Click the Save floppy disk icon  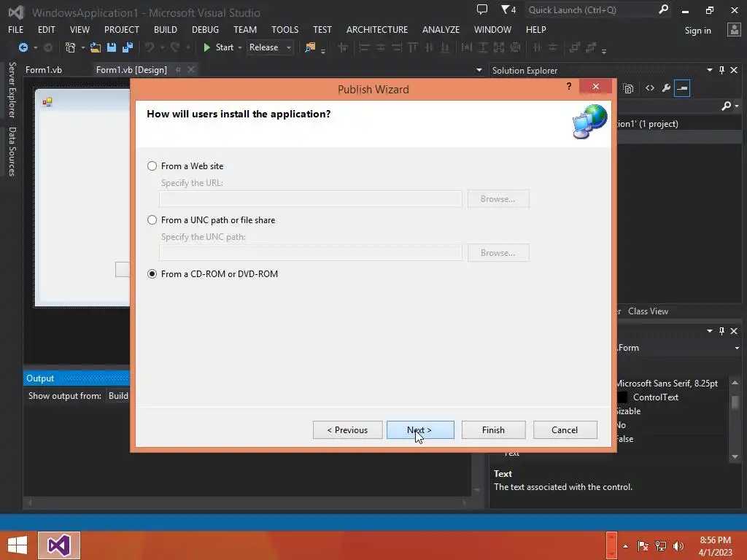tap(112, 47)
